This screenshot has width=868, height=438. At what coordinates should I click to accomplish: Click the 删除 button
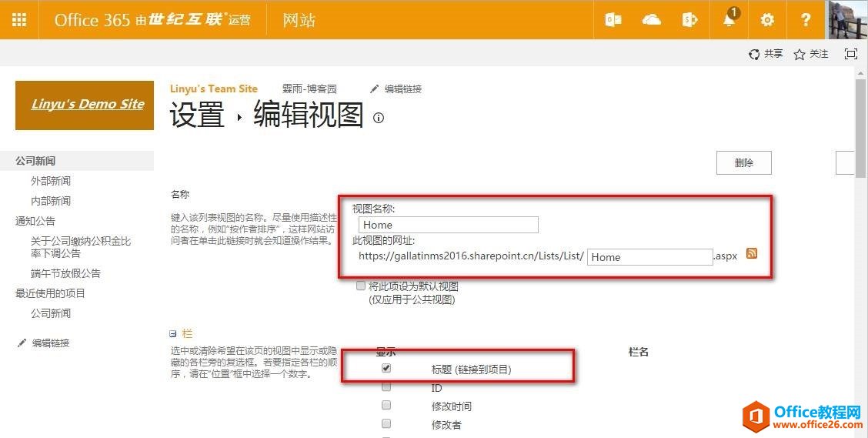tap(744, 162)
